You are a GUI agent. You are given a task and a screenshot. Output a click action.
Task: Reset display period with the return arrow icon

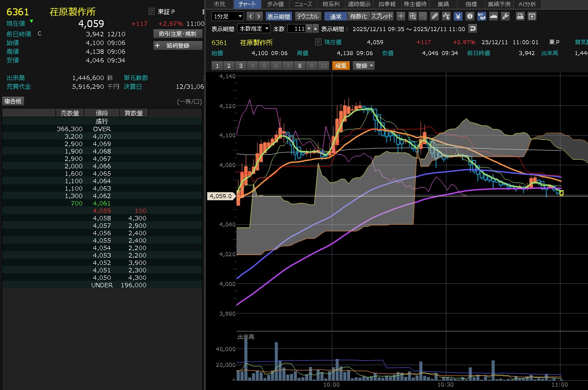coord(472,28)
